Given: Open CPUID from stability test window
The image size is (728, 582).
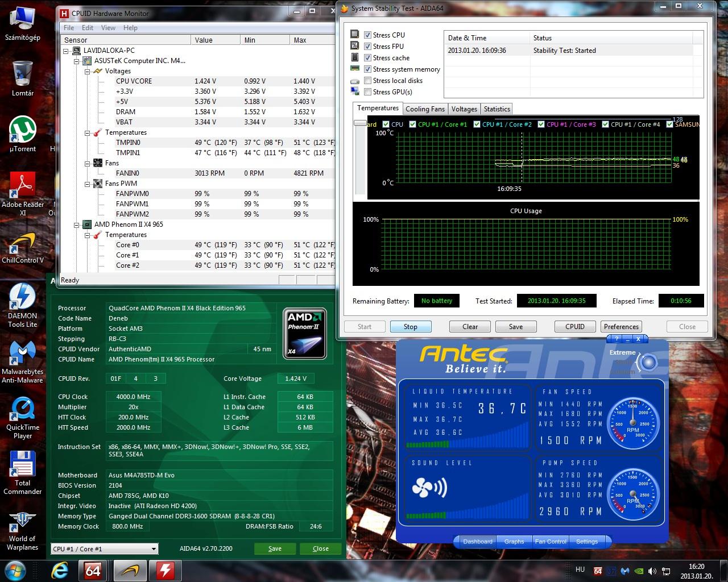Looking at the screenshot, I should [x=575, y=327].
